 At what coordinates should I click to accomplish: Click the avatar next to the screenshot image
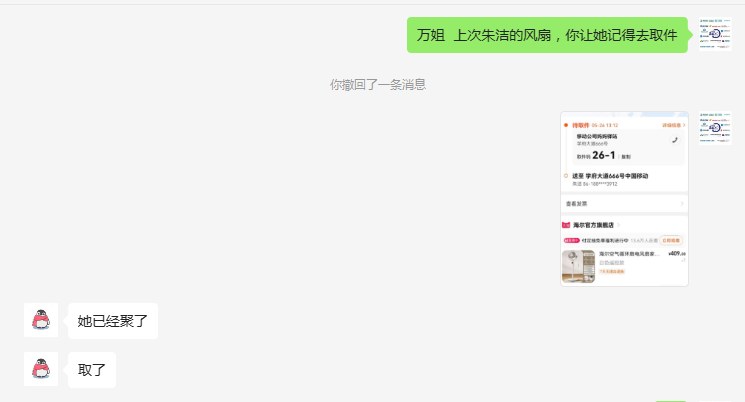[x=715, y=128]
